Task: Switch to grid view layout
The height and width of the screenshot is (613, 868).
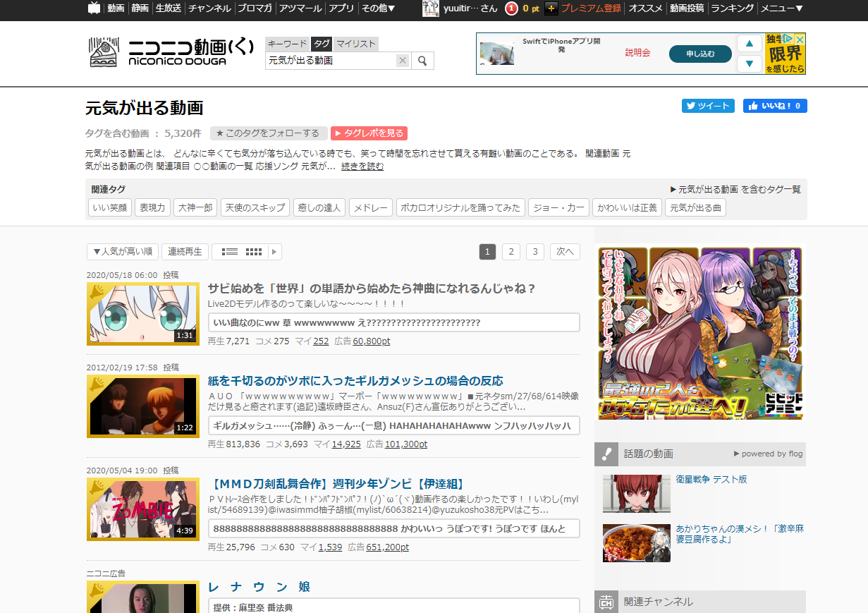Action: click(254, 252)
